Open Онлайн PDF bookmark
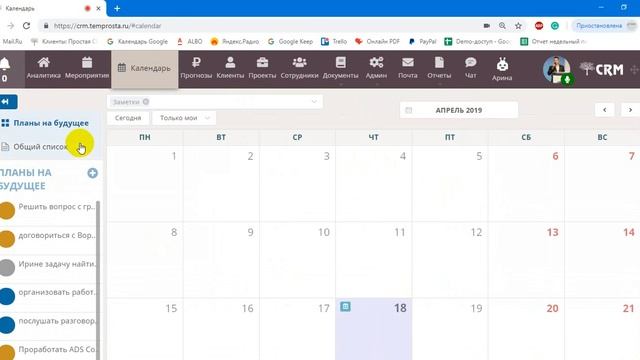 point(378,42)
